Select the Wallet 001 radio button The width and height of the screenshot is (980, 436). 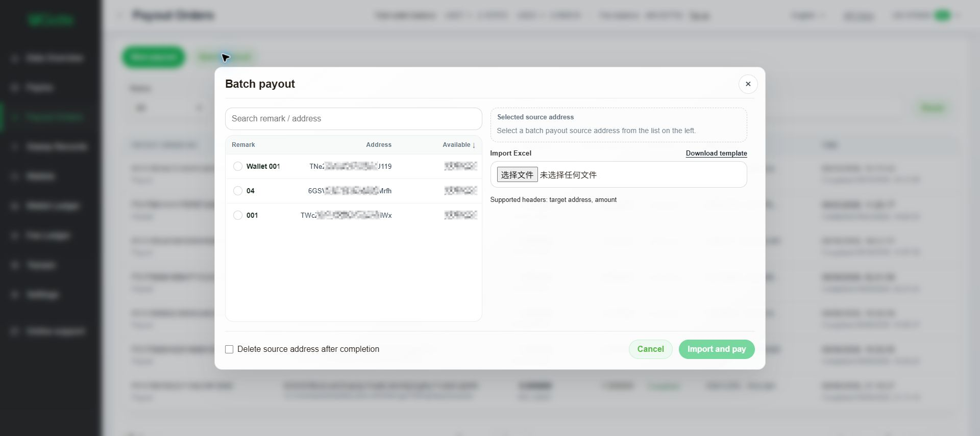238,166
